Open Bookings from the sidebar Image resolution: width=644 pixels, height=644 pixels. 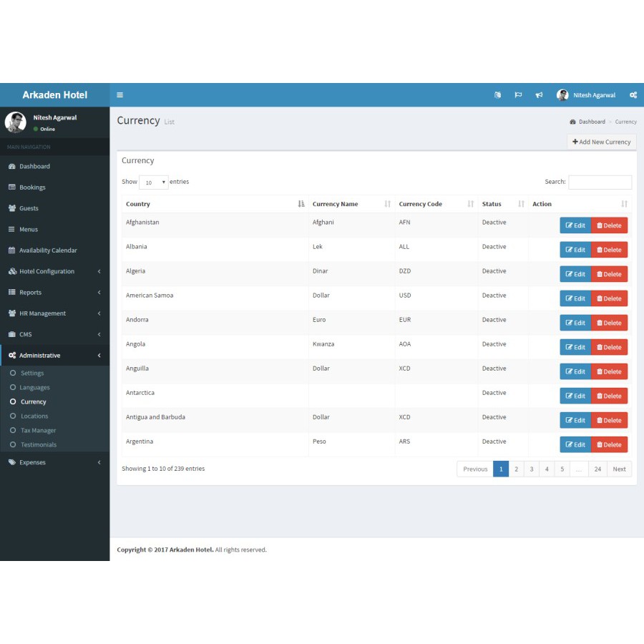(32, 187)
